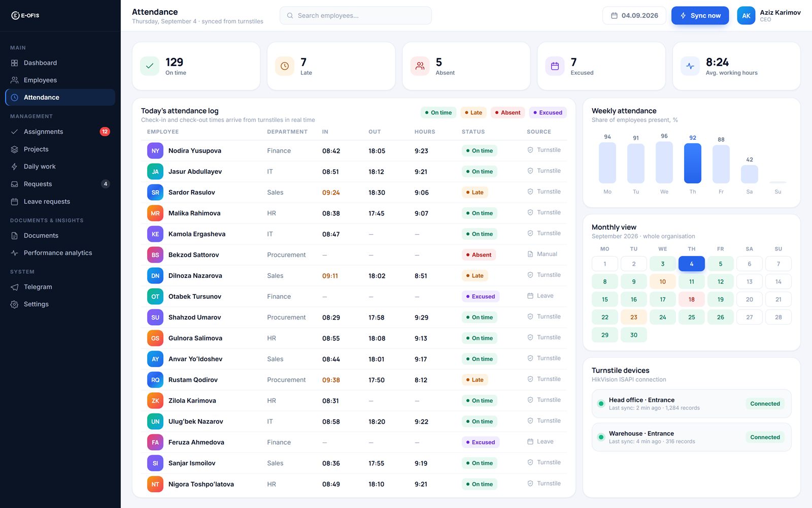
Task: Click the On time checkmark icon
Action: [150, 66]
